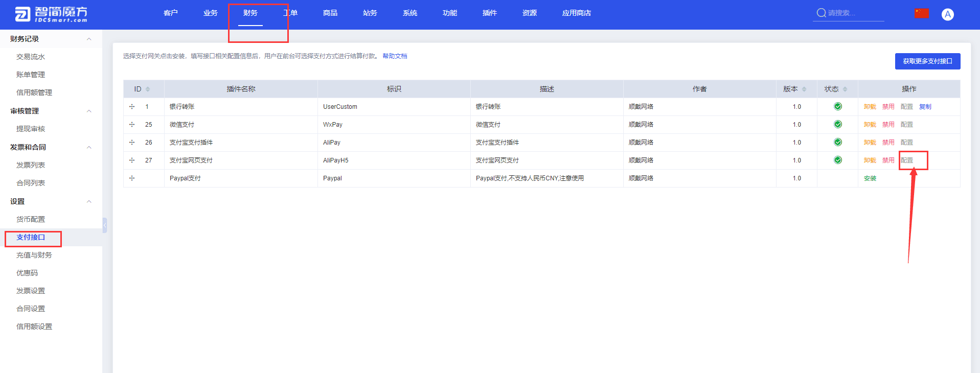Open the 帮助文档 link
980x373 pixels.
pos(395,56)
